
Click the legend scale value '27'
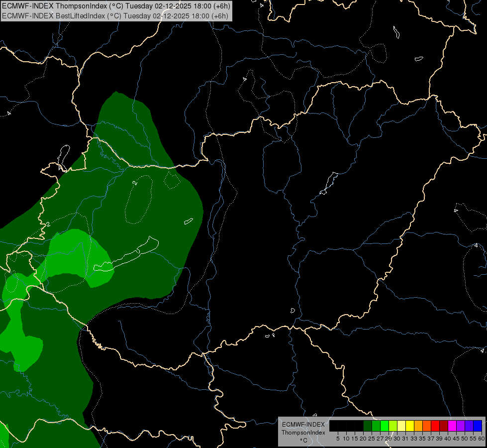click(x=380, y=439)
